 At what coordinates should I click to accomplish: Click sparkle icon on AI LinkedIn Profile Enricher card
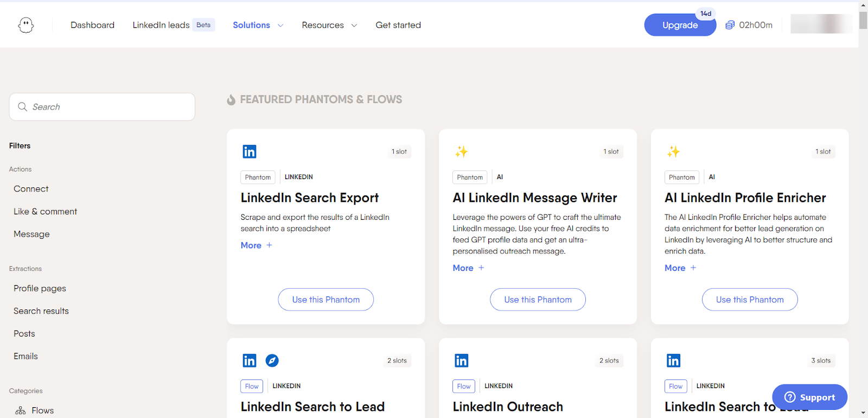(x=673, y=151)
